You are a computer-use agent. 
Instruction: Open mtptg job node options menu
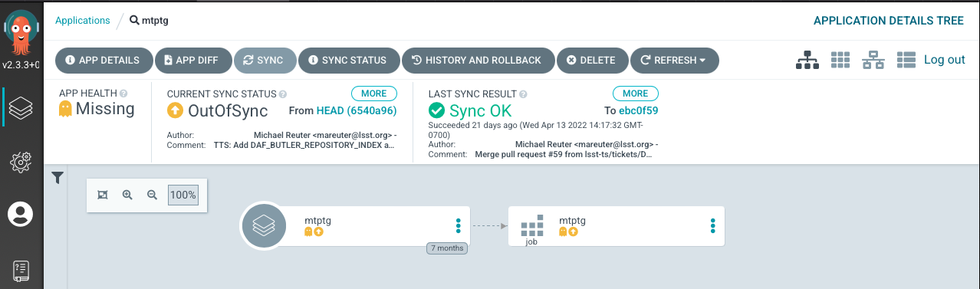point(712,225)
